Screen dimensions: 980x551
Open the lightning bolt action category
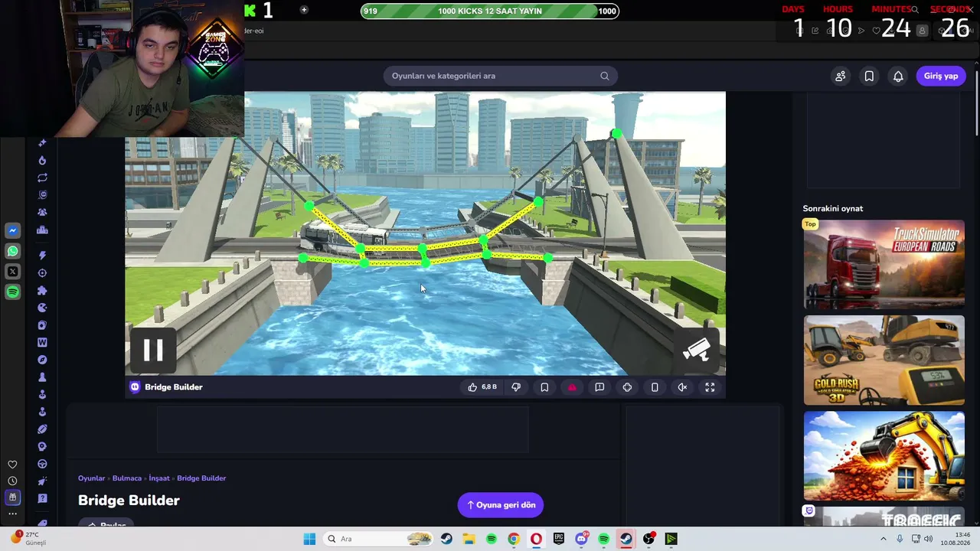42,255
